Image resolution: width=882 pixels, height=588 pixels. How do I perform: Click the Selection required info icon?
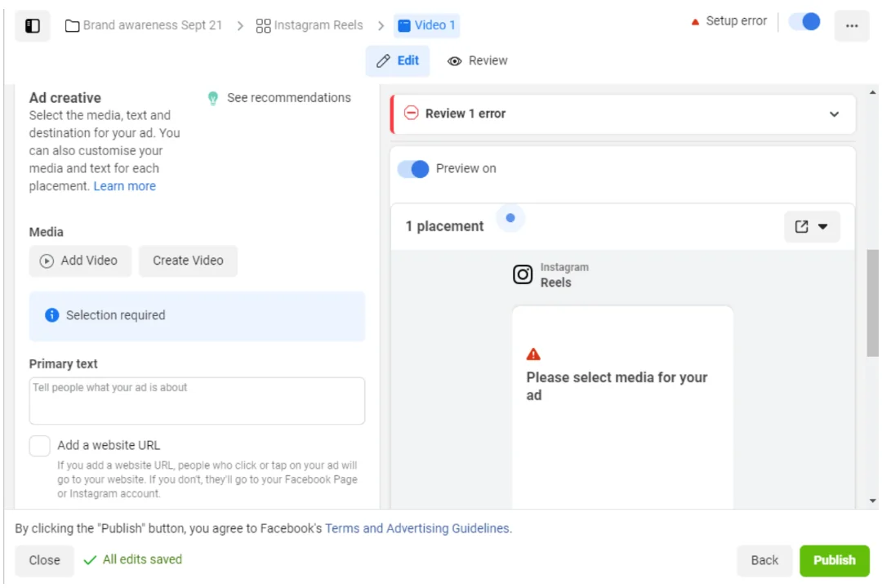(51, 315)
